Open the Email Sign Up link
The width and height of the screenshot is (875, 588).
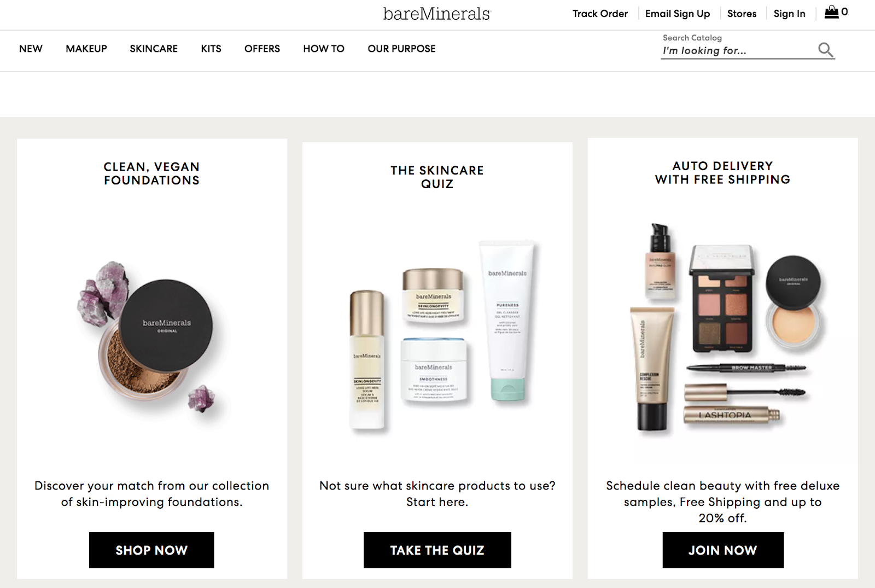(x=678, y=14)
